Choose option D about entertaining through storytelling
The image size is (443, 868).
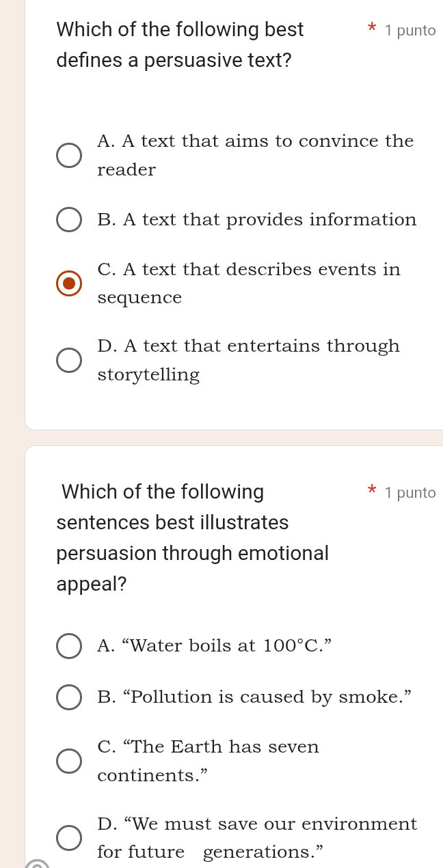(x=69, y=360)
